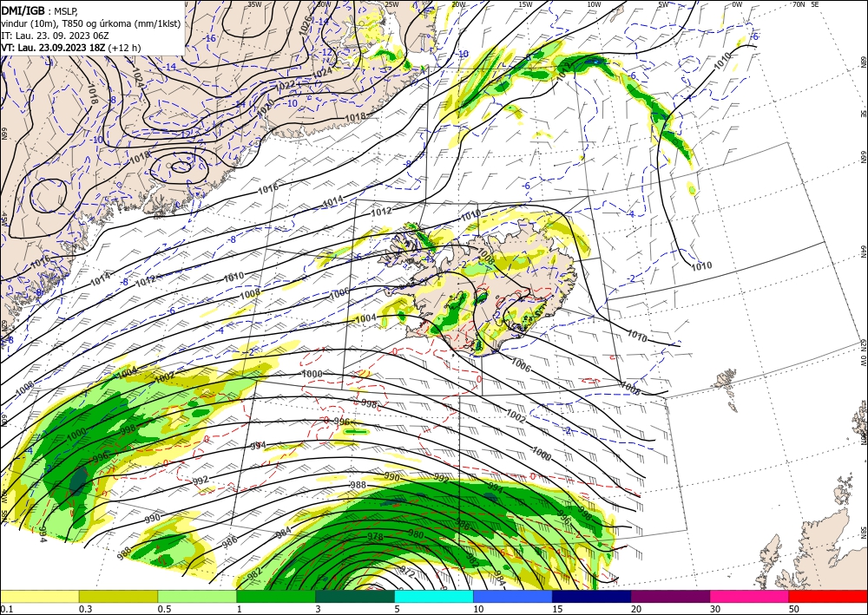The width and height of the screenshot is (868, 615).
Task: Click the '35W' longitude label
Action: [x=254, y=3]
